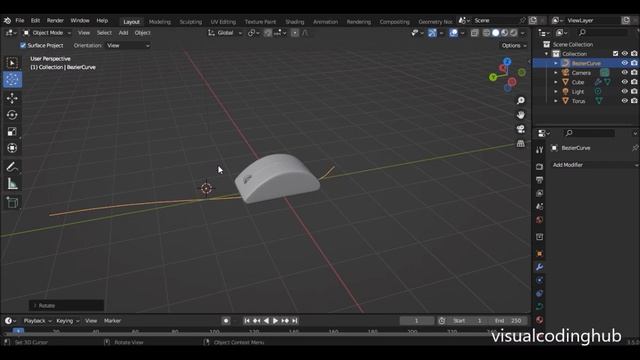Select the Measure tool
Viewport: 640px width, 360px height.
(x=12, y=184)
